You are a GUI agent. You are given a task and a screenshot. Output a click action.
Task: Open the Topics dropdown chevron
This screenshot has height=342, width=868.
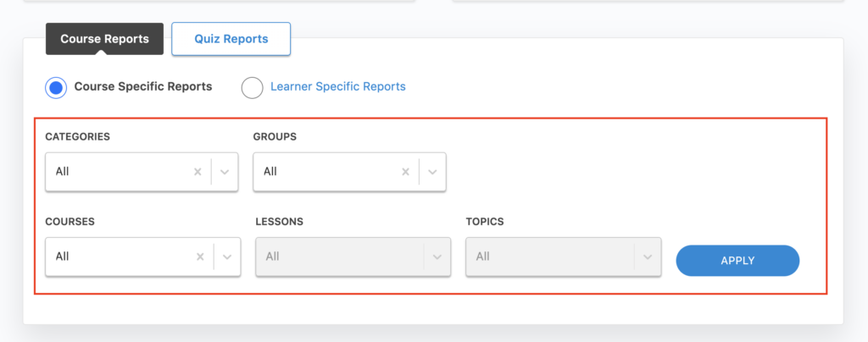(x=648, y=256)
